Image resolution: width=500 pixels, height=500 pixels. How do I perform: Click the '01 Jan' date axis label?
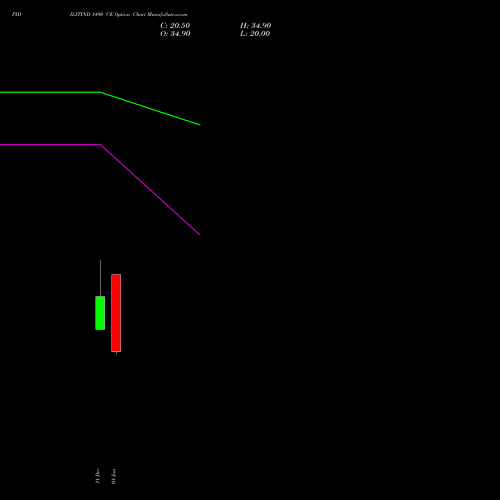click(x=114, y=476)
